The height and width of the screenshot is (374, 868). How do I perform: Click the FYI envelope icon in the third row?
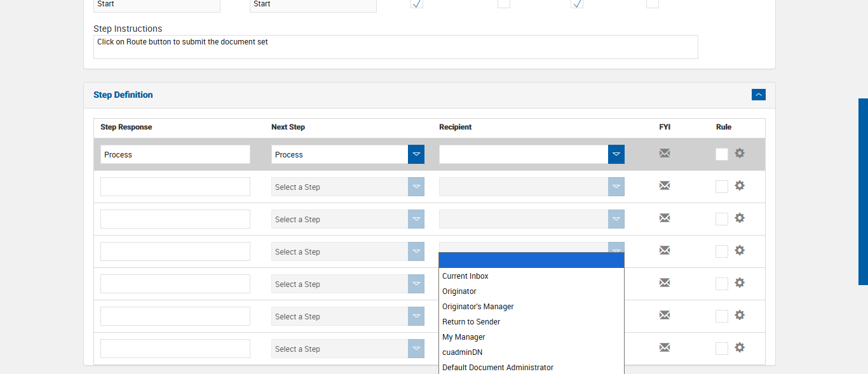[665, 218]
